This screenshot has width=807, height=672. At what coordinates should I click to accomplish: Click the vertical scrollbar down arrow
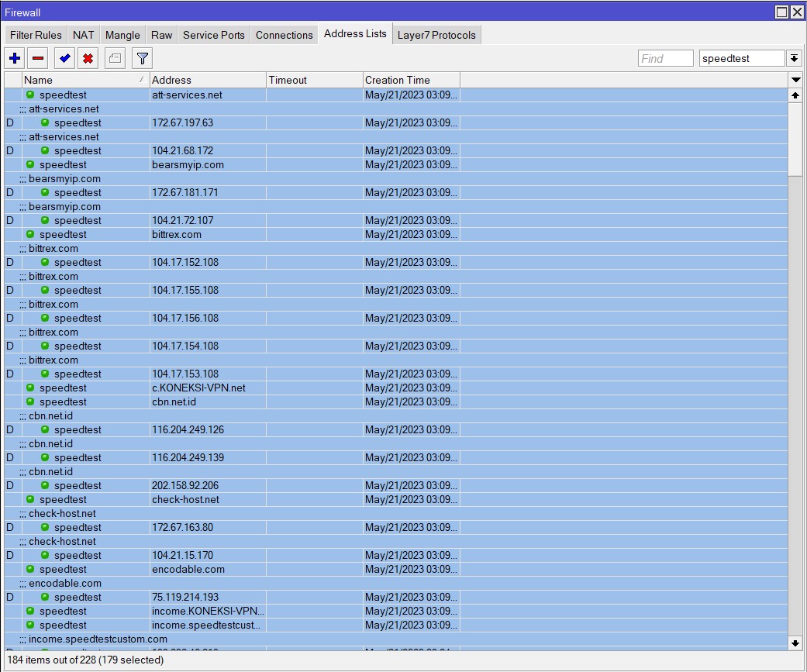795,643
